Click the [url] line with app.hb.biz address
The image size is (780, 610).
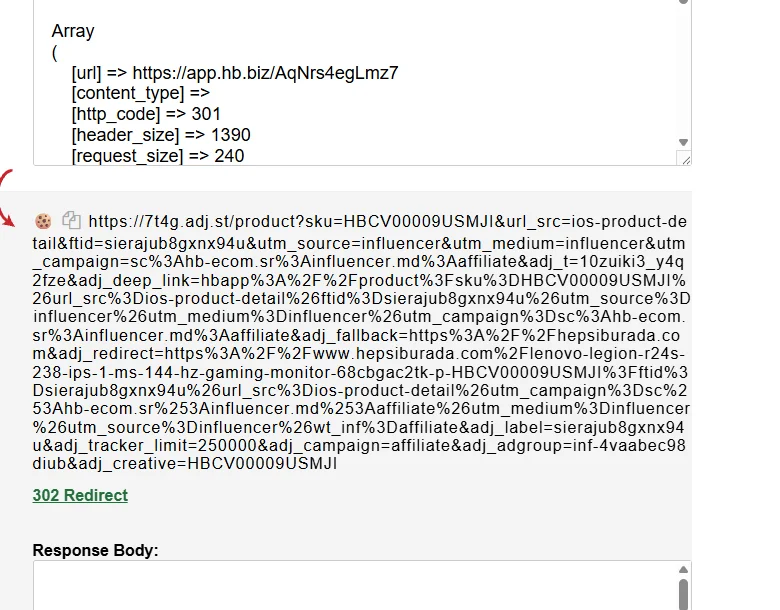coord(235,73)
